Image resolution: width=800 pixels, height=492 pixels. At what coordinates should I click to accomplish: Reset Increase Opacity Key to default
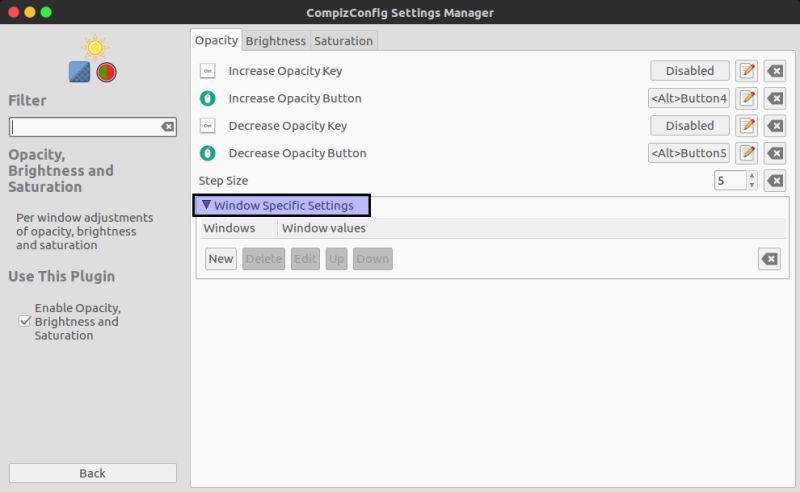tap(774, 71)
